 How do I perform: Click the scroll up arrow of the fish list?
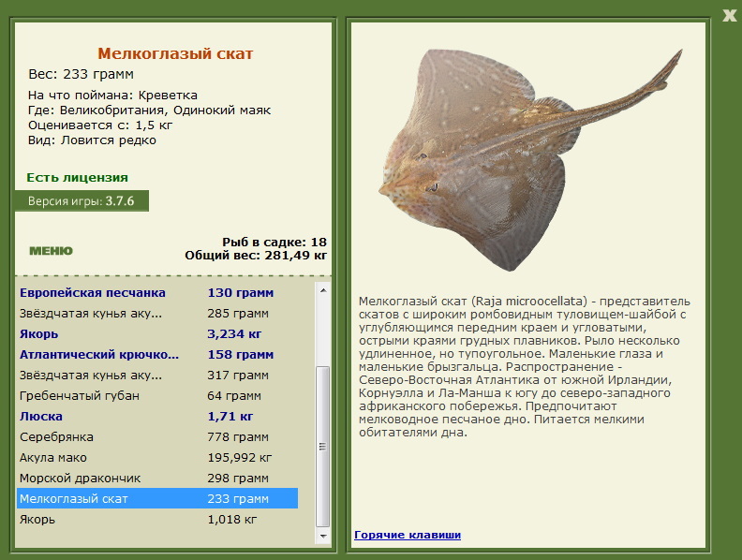pyautogui.click(x=323, y=290)
